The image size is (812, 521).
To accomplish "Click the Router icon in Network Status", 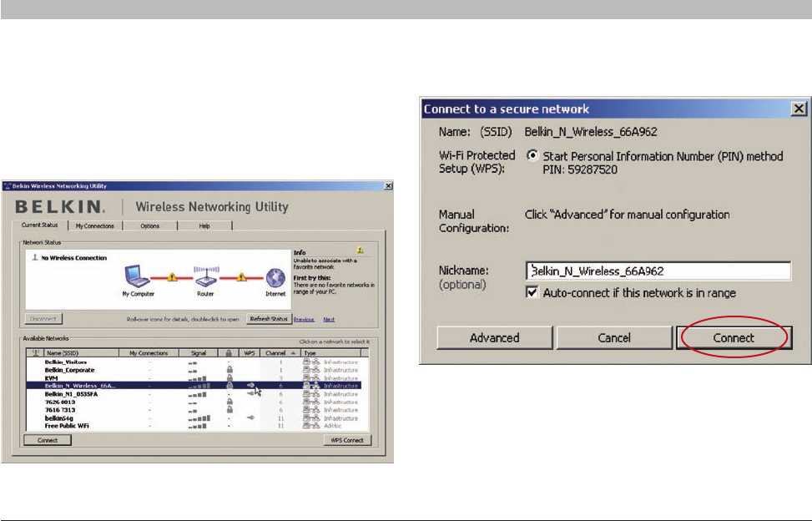I will [206, 276].
